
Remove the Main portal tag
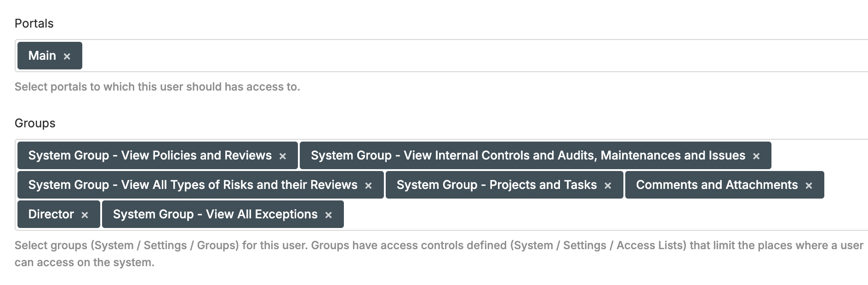pyautogui.click(x=67, y=57)
